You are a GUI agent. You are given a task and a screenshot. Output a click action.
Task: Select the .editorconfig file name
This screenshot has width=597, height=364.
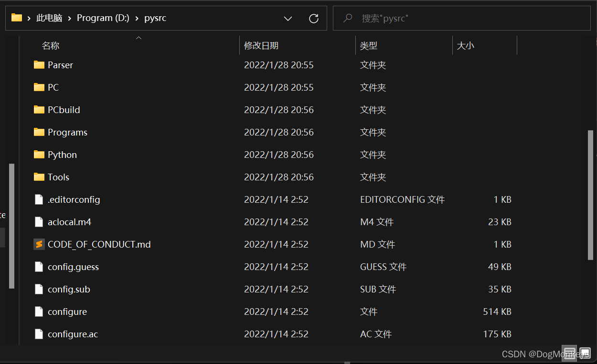74,199
